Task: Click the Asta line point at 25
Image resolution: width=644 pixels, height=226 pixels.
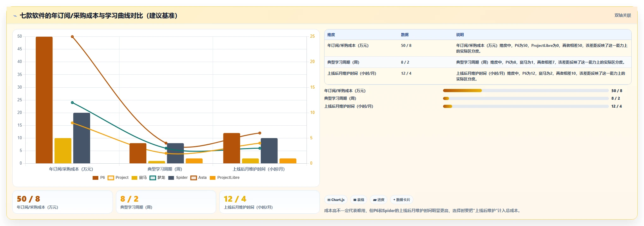Action: [72, 37]
